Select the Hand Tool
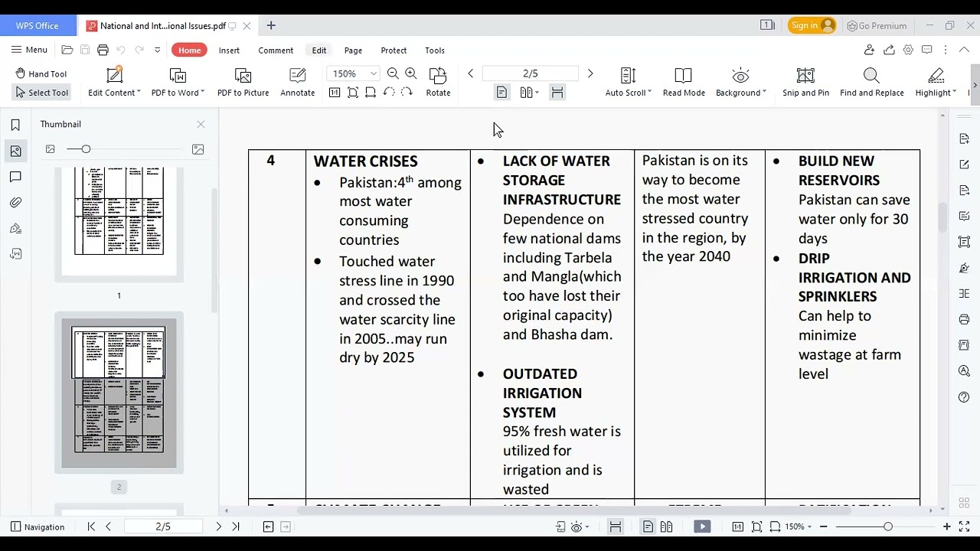This screenshot has height=551, width=980. pos(41,73)
